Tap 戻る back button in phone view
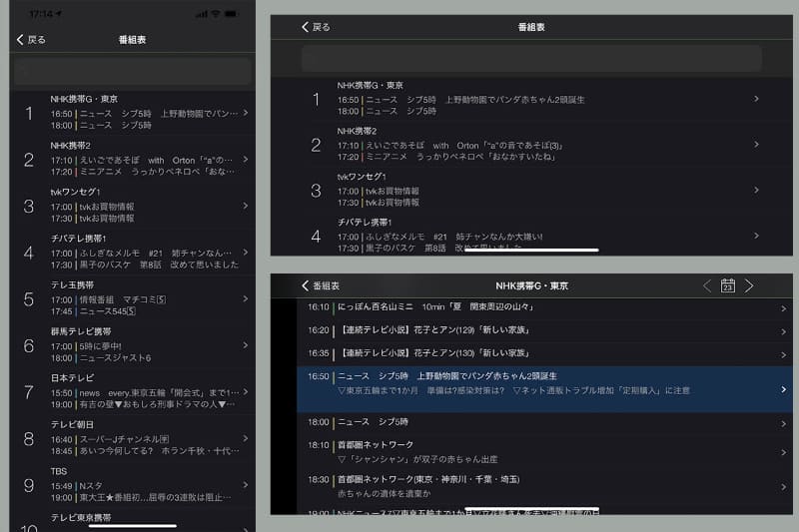The image size is (799, 532). point(31,40)
